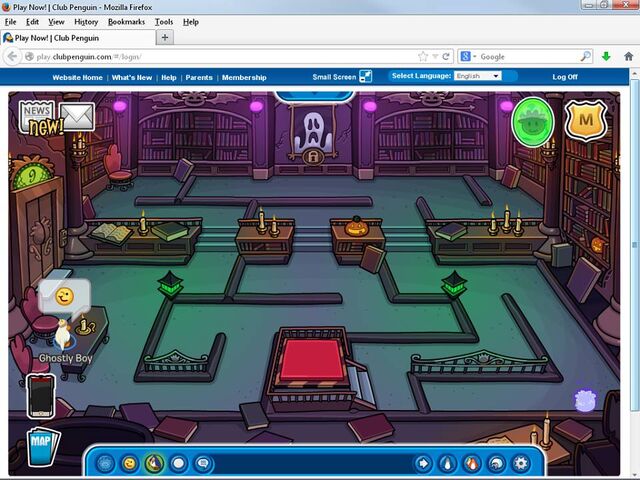The height and width of the screenshot is (480, 640).
Task: Open the Select Language dropdown
Action: (478, 76)
